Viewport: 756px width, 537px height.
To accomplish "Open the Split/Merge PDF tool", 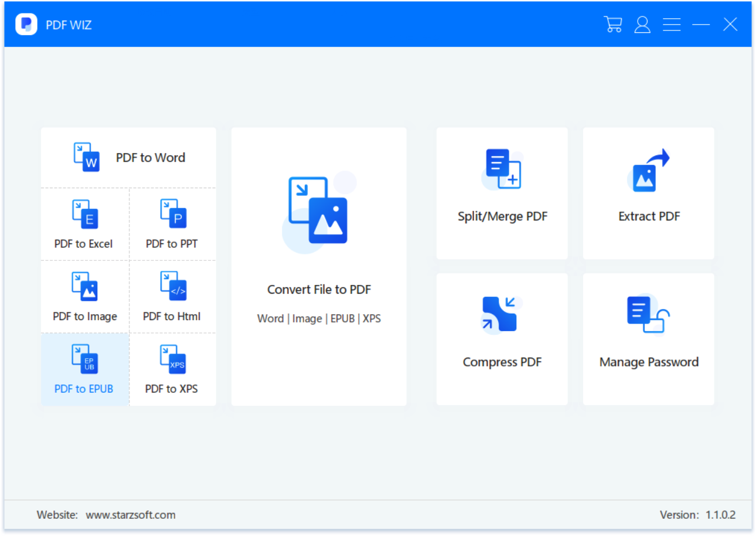I will (502, 193).
